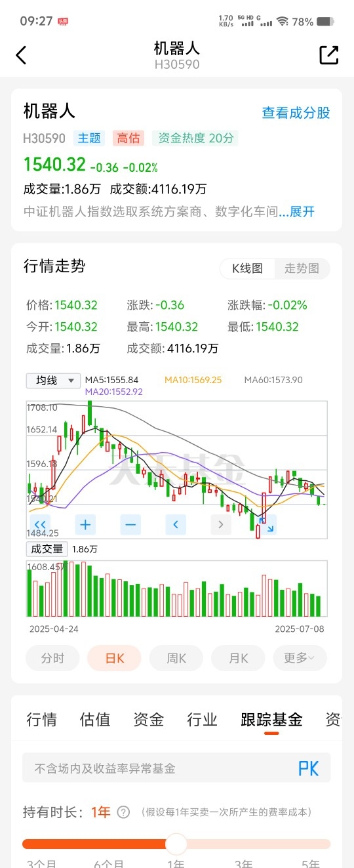The height and width of the screenshot is (868, 354).
Task: Open the share icon at top right
Action: 328,55
